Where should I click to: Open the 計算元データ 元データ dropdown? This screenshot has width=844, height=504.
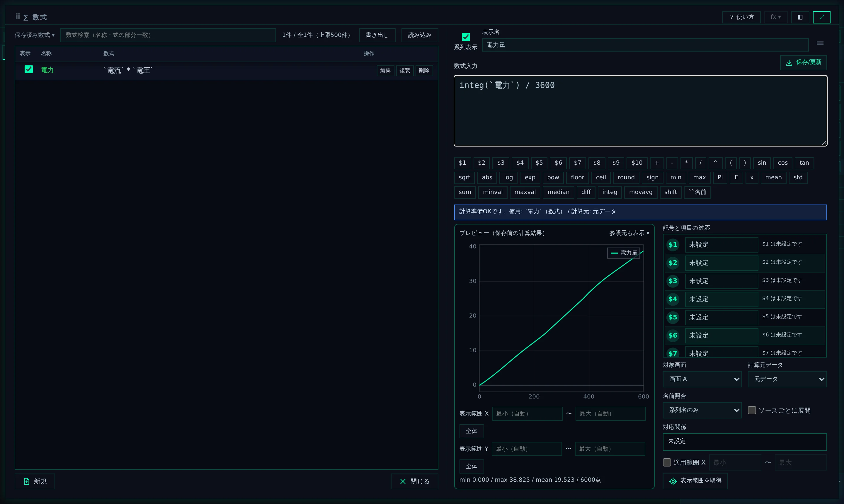click(787, 379)
